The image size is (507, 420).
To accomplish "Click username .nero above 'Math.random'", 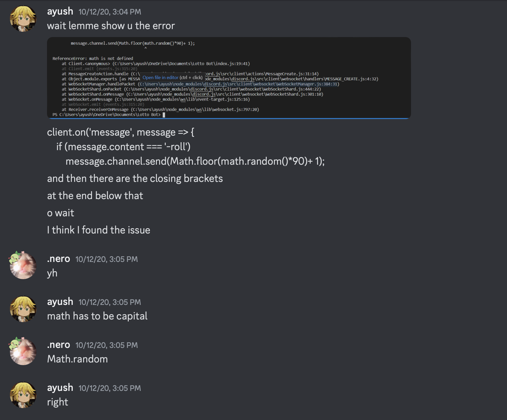I will click(x=59, y=345).
